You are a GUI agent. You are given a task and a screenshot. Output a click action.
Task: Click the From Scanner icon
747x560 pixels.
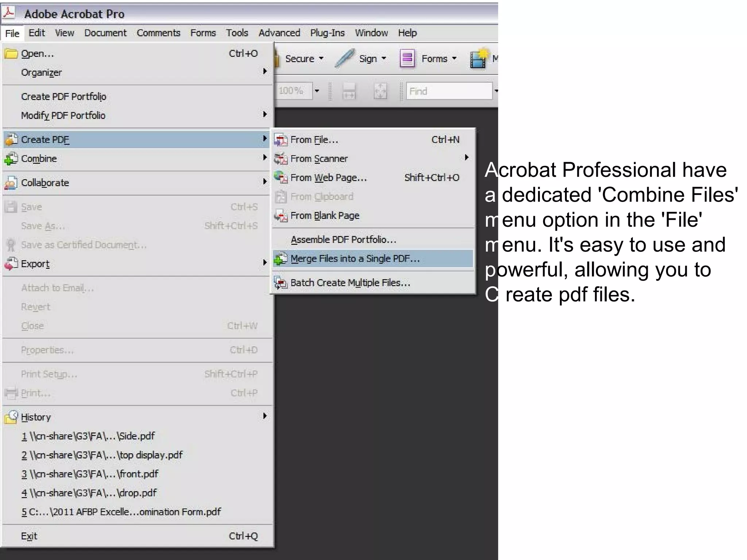pyautogui.click(x=281, y=159)
